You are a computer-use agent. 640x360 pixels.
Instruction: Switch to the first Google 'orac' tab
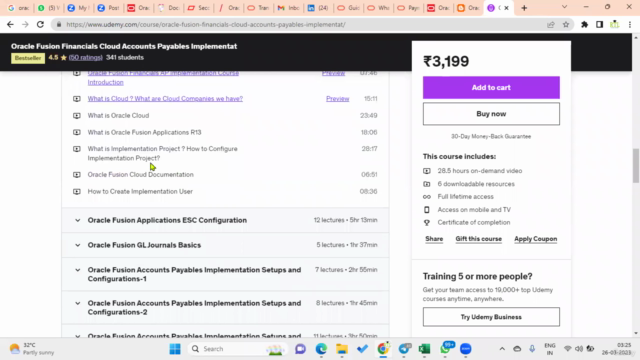coord(19,8)
